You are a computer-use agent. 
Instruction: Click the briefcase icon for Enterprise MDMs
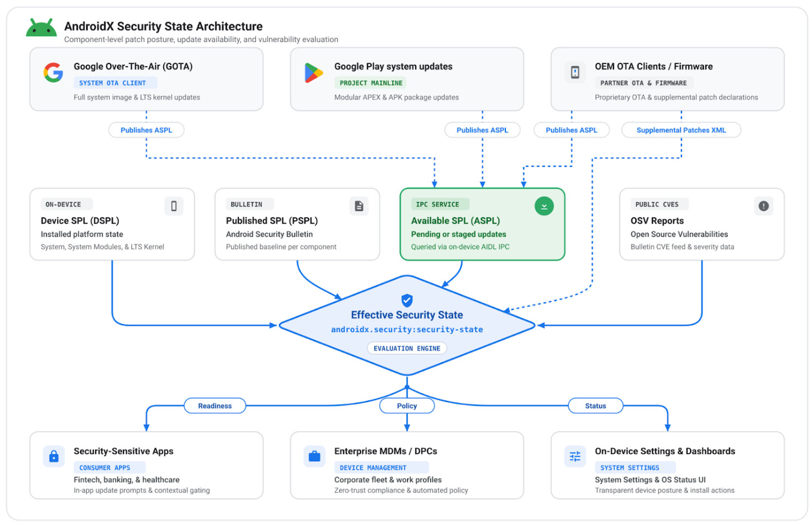(x=314, y=457)
